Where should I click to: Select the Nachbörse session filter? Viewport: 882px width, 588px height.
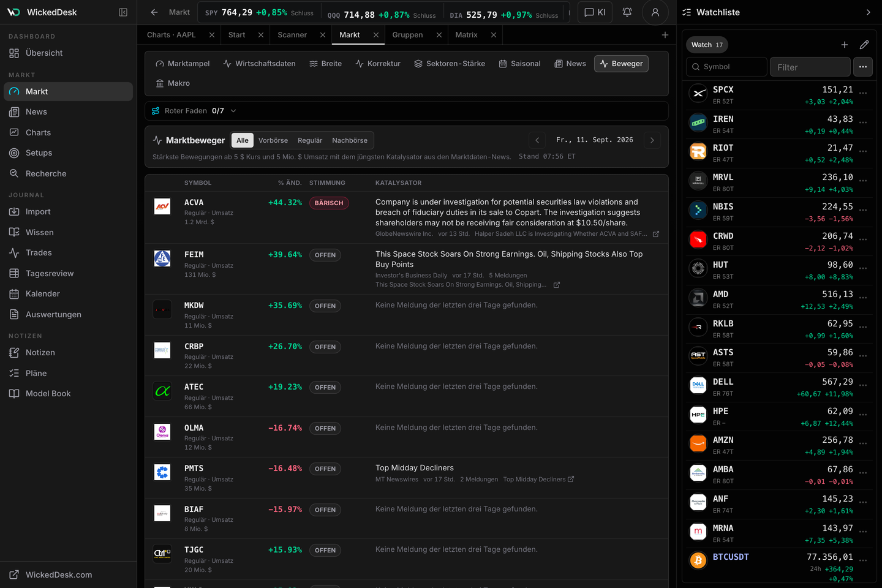[350, 140]
